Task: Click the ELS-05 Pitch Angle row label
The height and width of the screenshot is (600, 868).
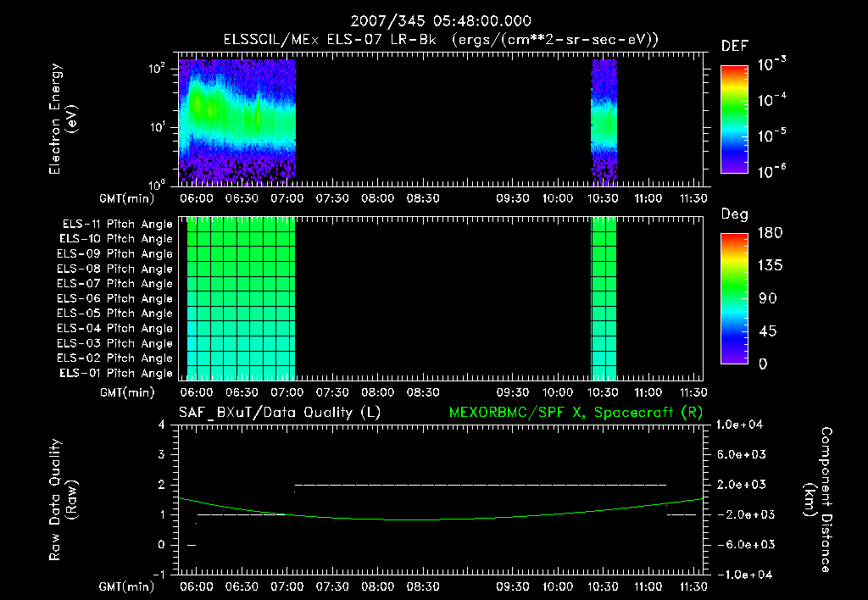Action: [114, 314]
